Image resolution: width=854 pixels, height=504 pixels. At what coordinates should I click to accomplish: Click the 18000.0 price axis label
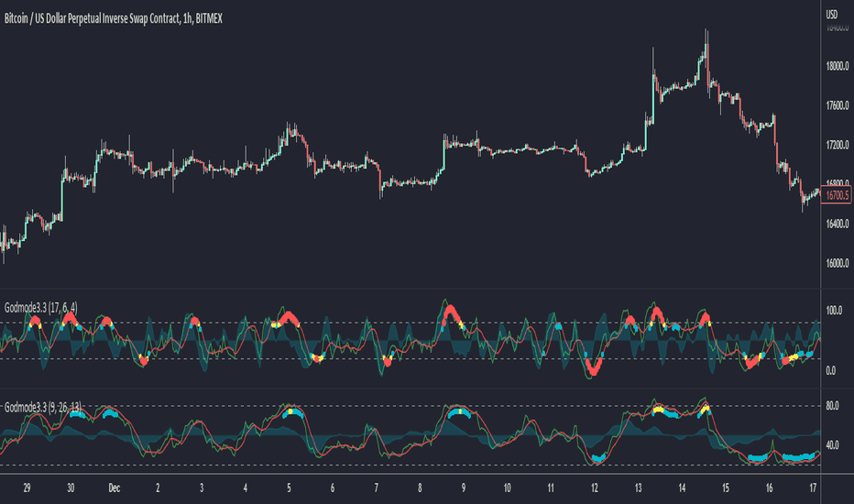tap(838, 66)
